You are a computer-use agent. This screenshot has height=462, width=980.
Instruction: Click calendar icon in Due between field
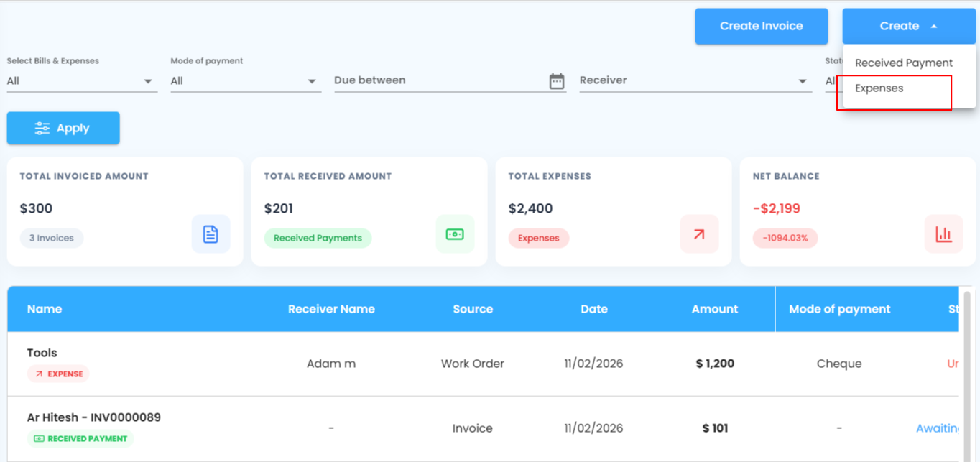coord(557,81)
